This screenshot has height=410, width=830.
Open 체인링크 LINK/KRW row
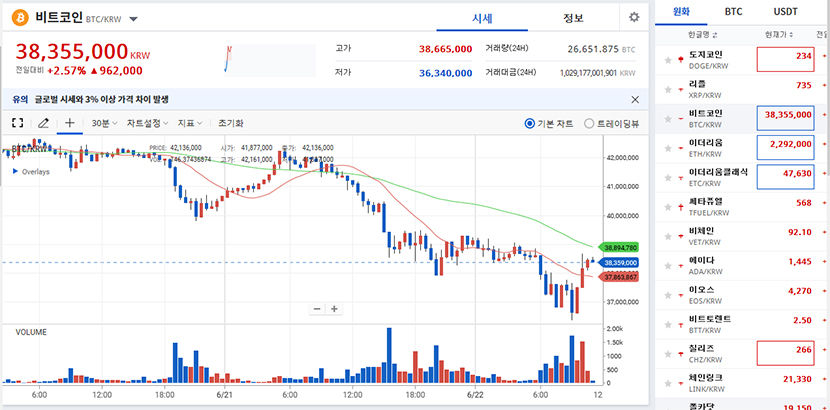pos(743,384)
